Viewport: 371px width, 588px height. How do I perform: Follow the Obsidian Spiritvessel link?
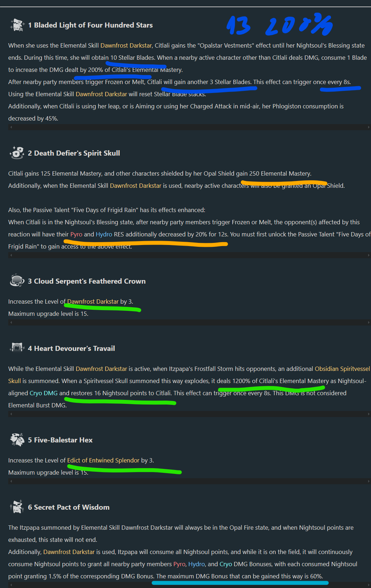[x=342, y=369]
